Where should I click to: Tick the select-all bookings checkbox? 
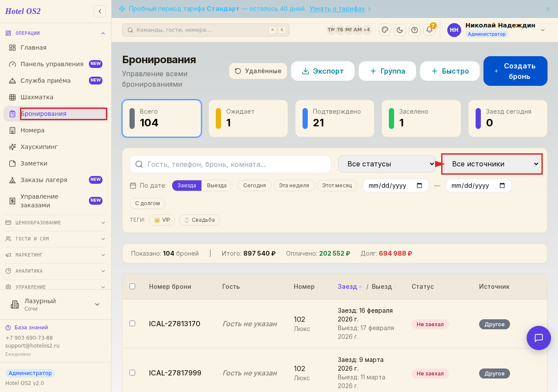click(x=133, y=287)
